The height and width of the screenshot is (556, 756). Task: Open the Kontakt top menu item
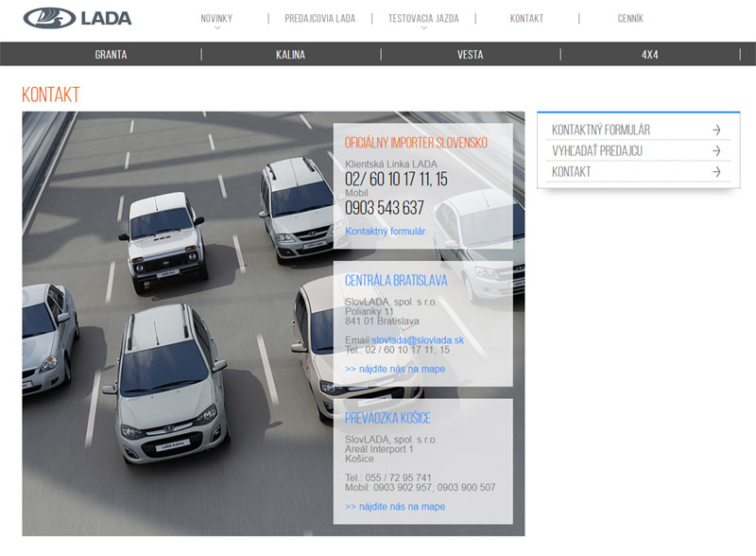(526, 18)
